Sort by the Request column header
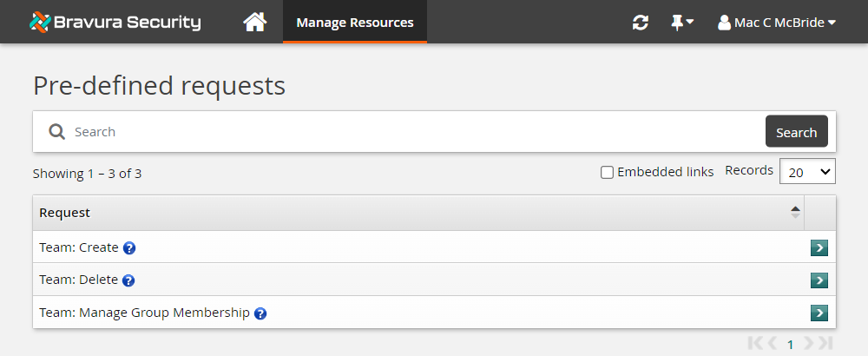 [x=65, y=213]
